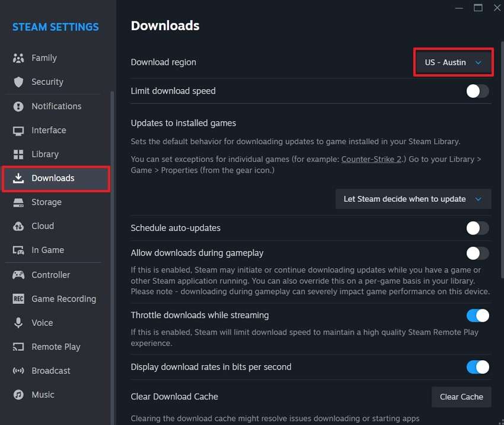Turn on Schedule auto-updates
This screenshot has width=504, height=425.
click(x=478, y=228)
